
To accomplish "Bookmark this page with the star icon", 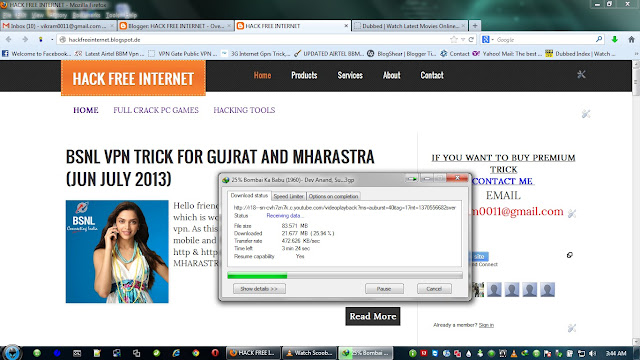I will pyautogui.click(x=453, y=40).
